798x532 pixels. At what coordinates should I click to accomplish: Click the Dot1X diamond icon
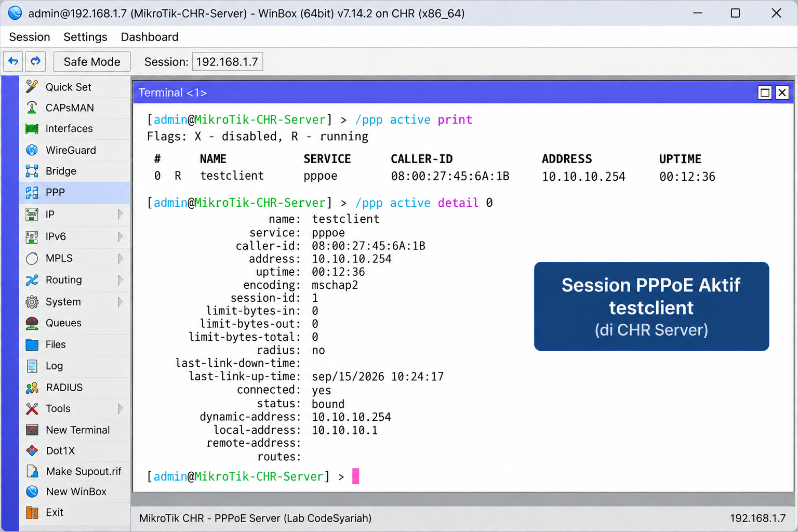32,450
